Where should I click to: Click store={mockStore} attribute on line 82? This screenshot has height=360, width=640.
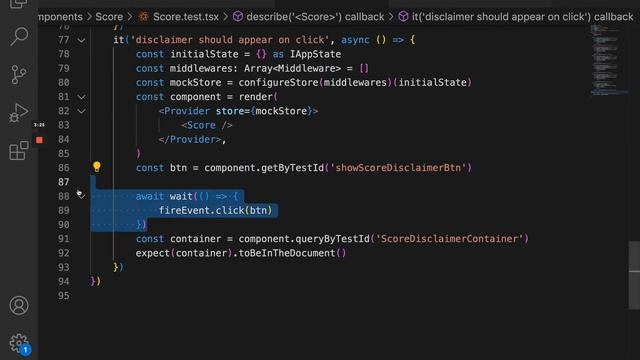click(x=264, y=111)
